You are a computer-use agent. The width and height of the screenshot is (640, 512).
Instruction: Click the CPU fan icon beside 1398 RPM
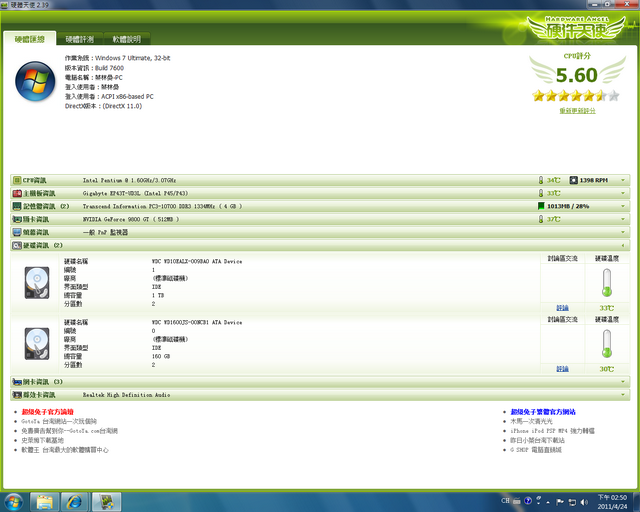click(573, 180)
